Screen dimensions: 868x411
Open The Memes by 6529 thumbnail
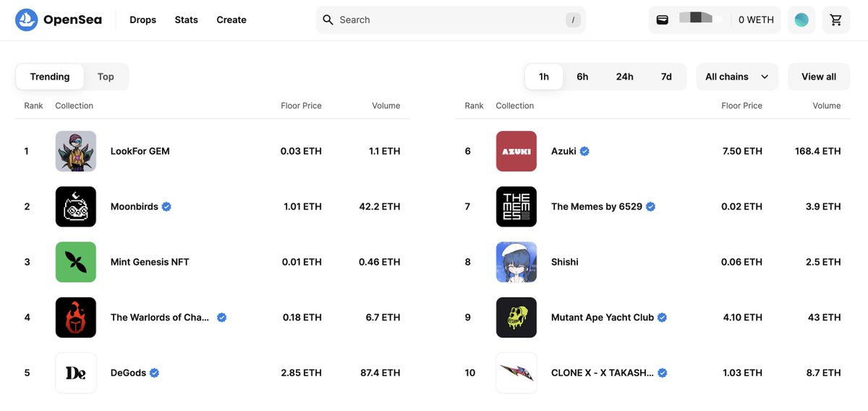pyautogui.click(x=516, y=207)
